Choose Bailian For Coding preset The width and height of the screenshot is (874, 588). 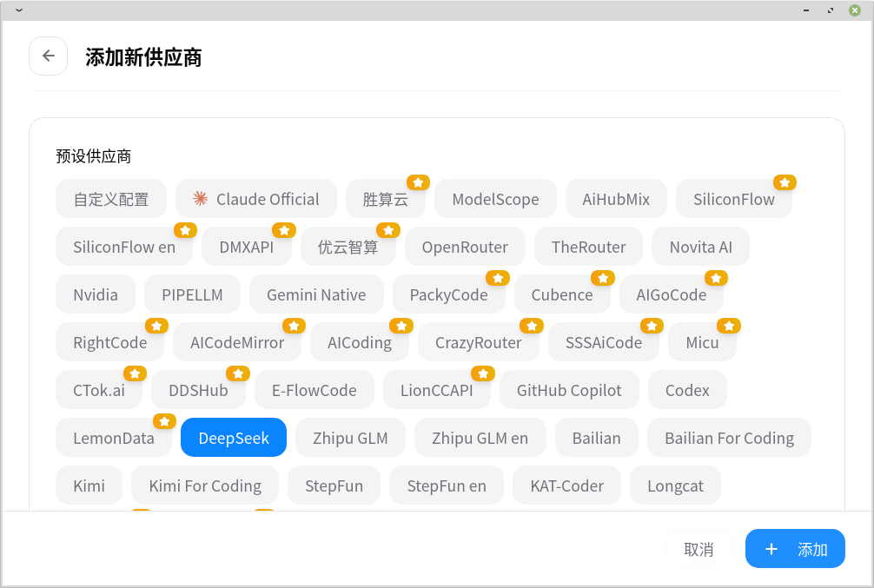pyautogui.click(x=729, y=438)
